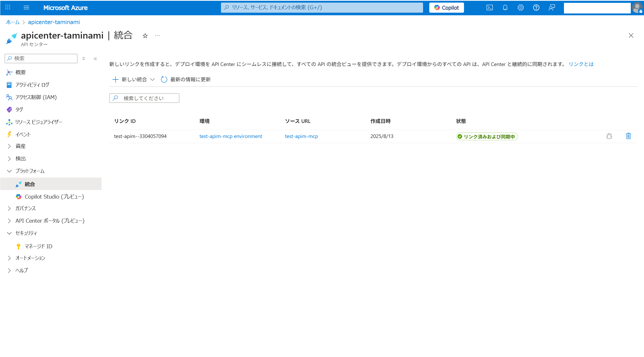Click the Microsoft Azure logo text
Image resolution: width=644 pixels, height=357 pixels.
65,8
